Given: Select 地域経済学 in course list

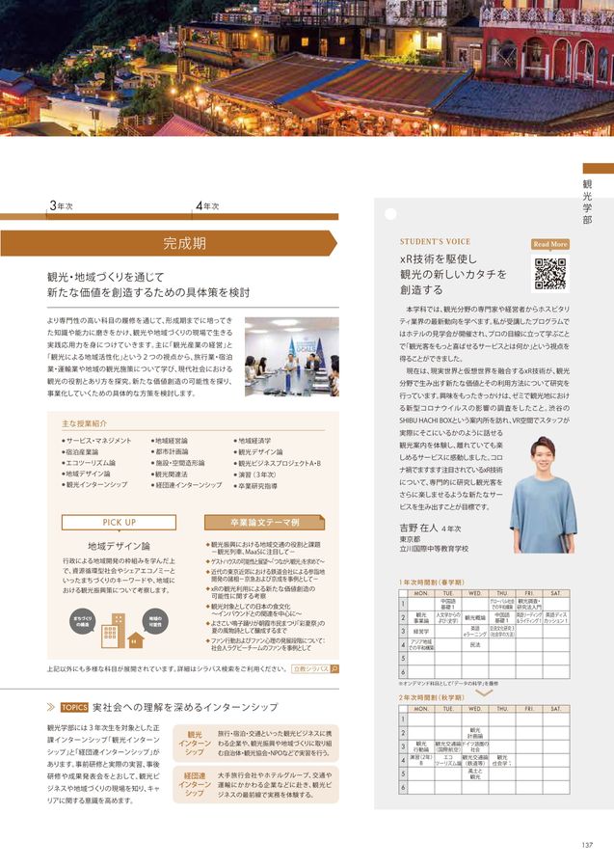Looking at the screenshot, I should coord(253,441).
